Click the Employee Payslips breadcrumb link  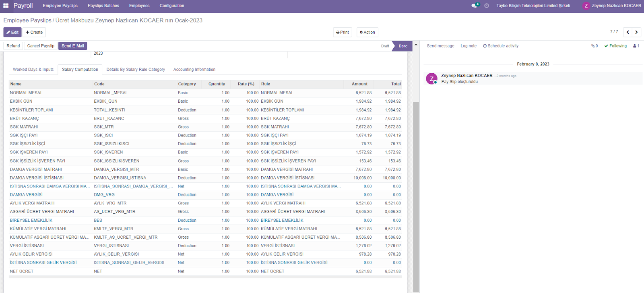[x=27, y=21]
